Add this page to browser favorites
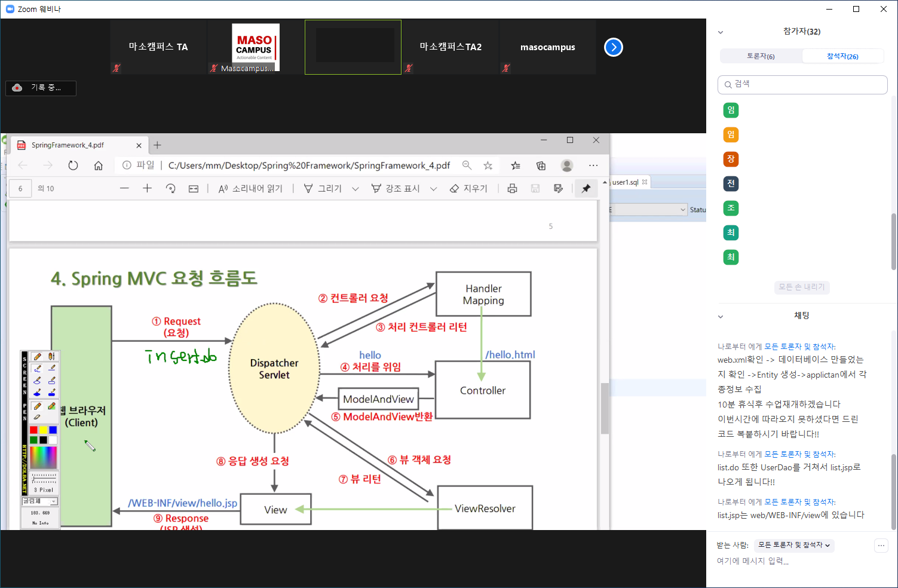This screenshot has width=898, height=588. pyautogui.click(x=488, y=166)
